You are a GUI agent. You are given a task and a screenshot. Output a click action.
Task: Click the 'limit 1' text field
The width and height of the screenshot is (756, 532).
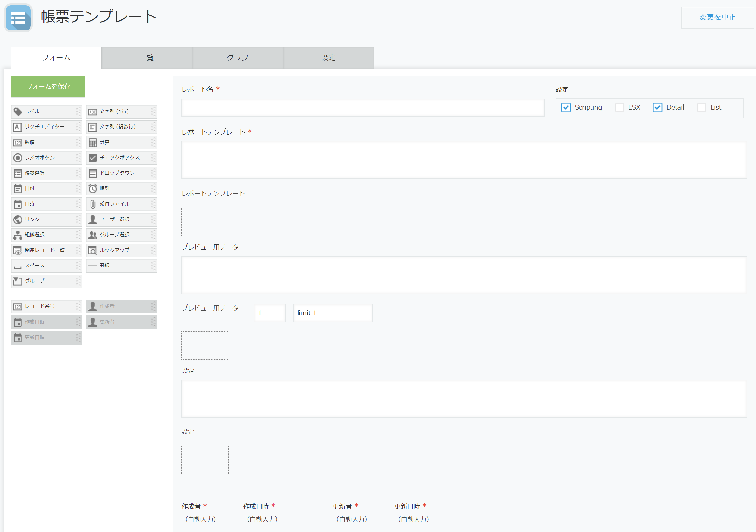point(333,313)
